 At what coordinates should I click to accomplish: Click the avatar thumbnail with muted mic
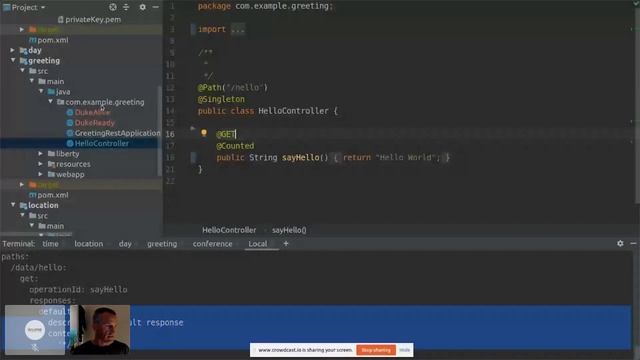[35, 330]
